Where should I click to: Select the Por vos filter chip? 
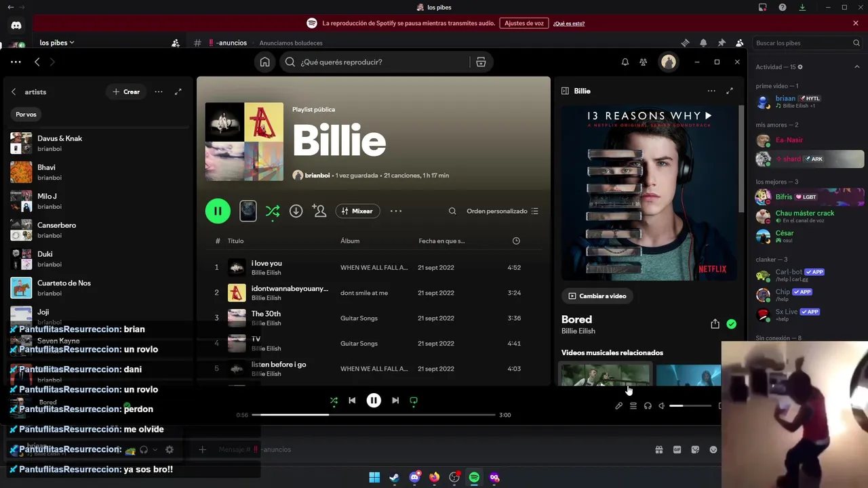pos(26,115)
